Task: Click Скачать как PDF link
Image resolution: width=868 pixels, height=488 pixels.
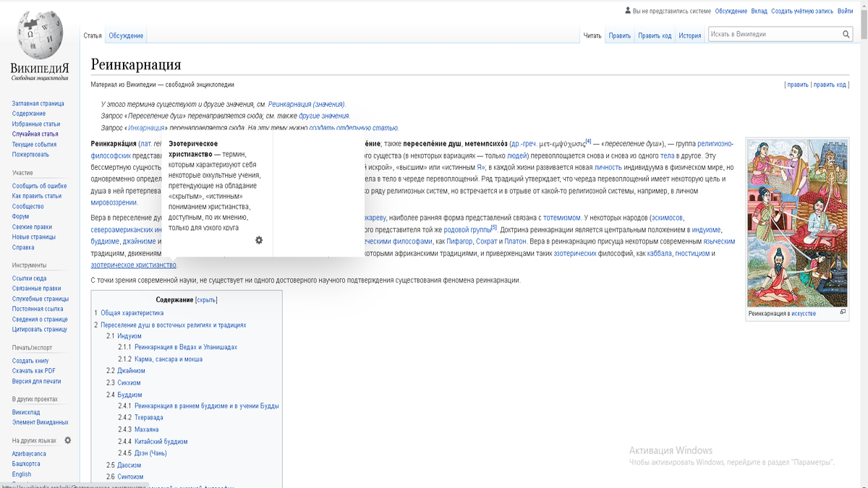Action: point(33,371)
